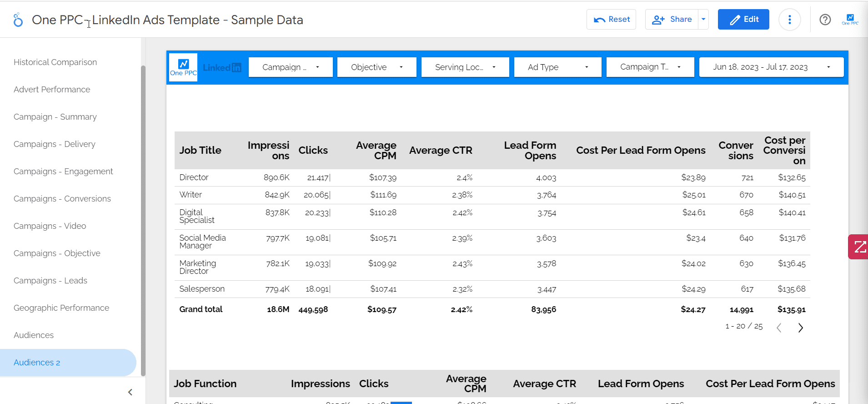
Task: Sort by the Conversions column header
Action: (x=736, y=151)
